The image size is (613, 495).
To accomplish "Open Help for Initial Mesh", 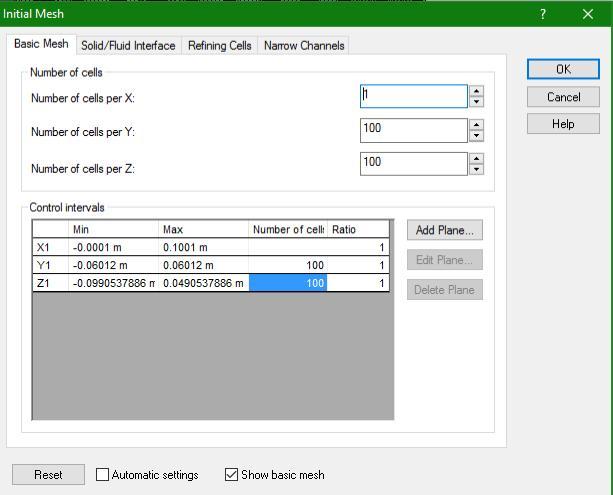I will pyautogui.click(x=563, y=124).
